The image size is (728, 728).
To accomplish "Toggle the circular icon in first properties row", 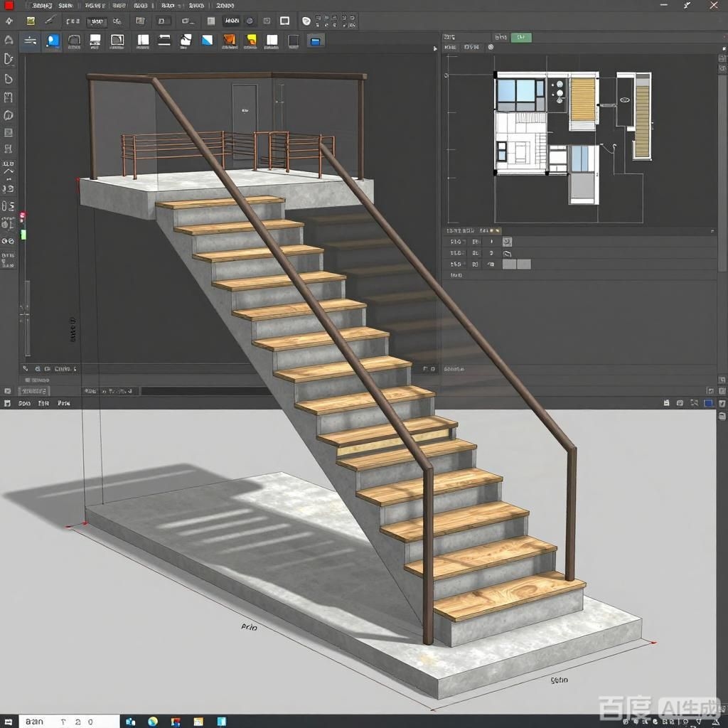I will point(507,242).
